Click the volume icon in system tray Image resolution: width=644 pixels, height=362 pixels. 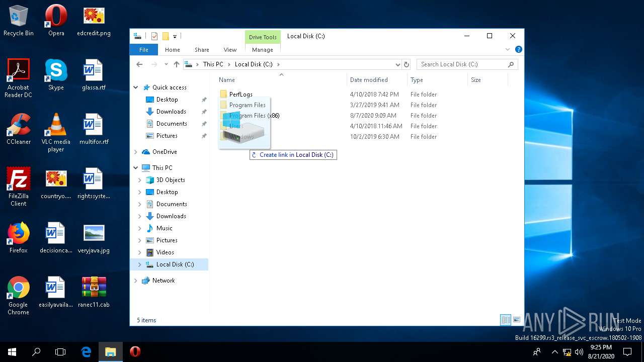point(579,352)
